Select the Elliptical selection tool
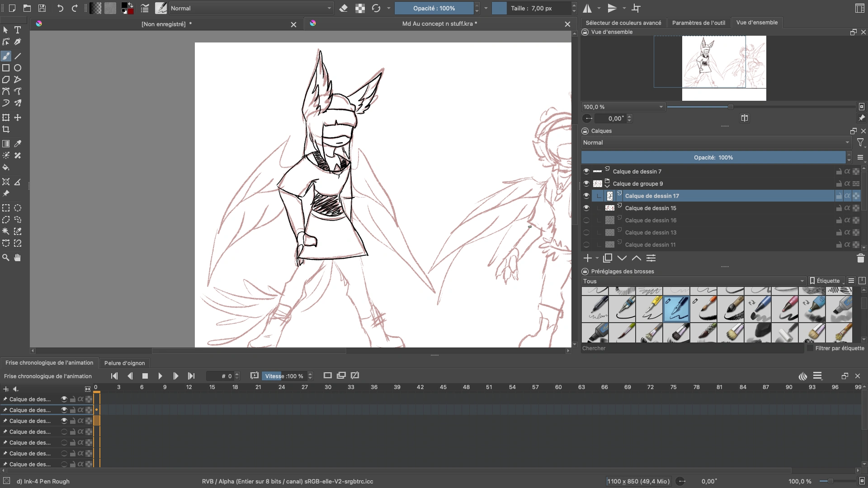Viewport: 868px width, 488px height. click(x=18, y=208)
